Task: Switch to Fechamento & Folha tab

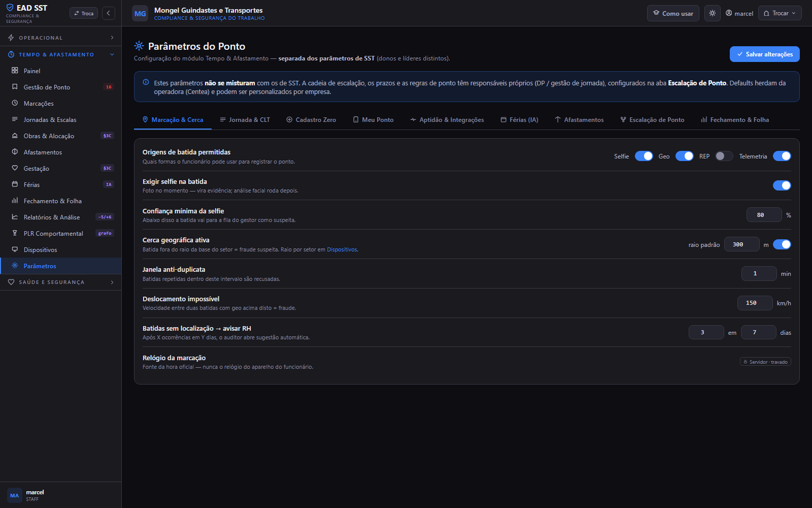Action: pos(735,120)
